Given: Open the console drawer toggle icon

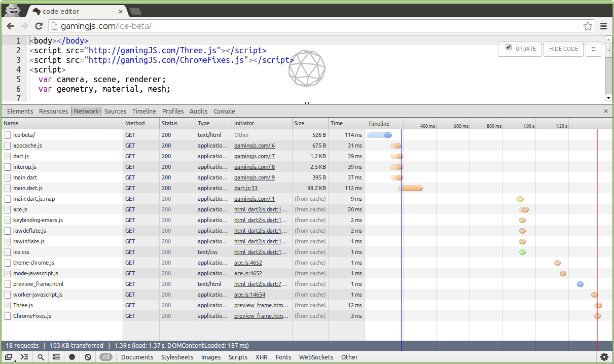Looking at the screenshot, I should (x=24, y=357).
